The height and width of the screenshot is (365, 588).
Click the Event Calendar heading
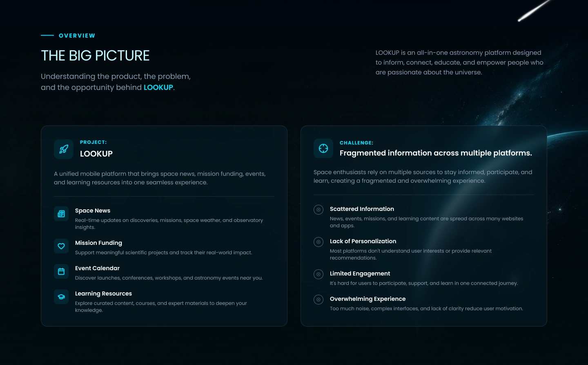click(97, 268)
